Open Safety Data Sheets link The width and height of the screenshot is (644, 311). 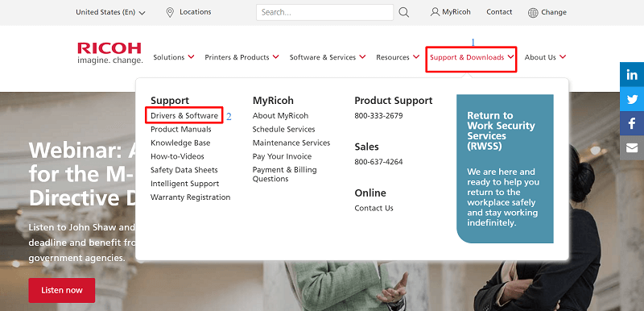pos(184,170)
